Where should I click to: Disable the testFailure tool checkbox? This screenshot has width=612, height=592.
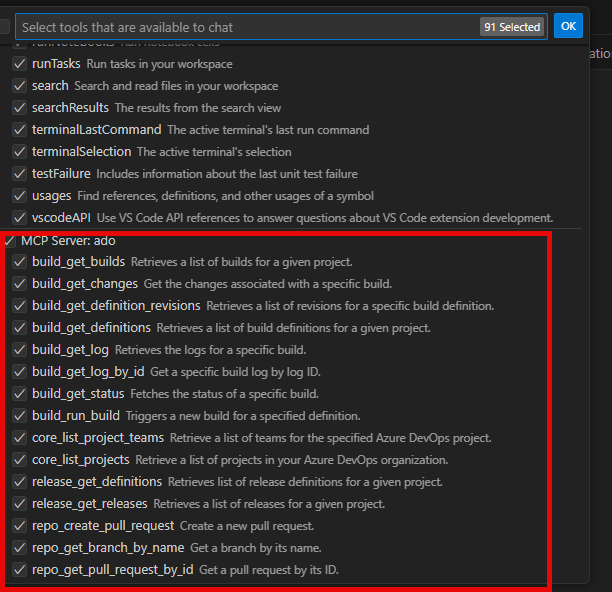click(x=19, y=174)
